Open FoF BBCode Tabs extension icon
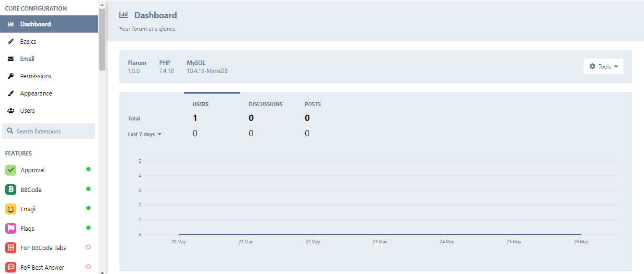This screenshot has height=274, width=644. coord(11,248)
